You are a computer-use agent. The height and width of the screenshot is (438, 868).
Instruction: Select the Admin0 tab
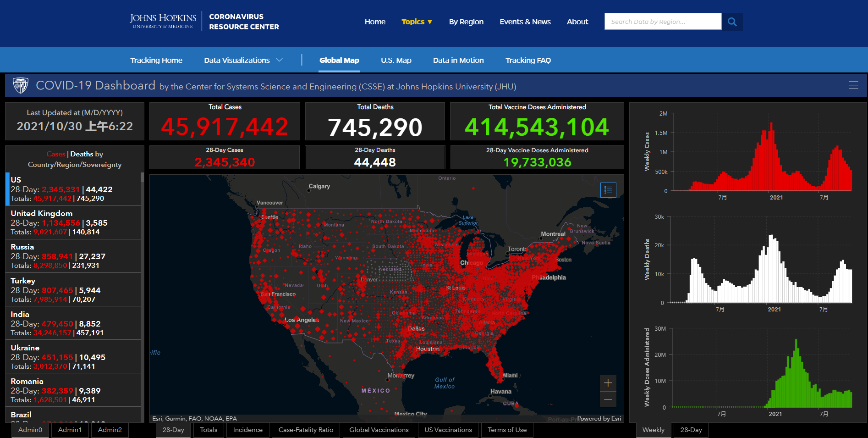(30, 430)
